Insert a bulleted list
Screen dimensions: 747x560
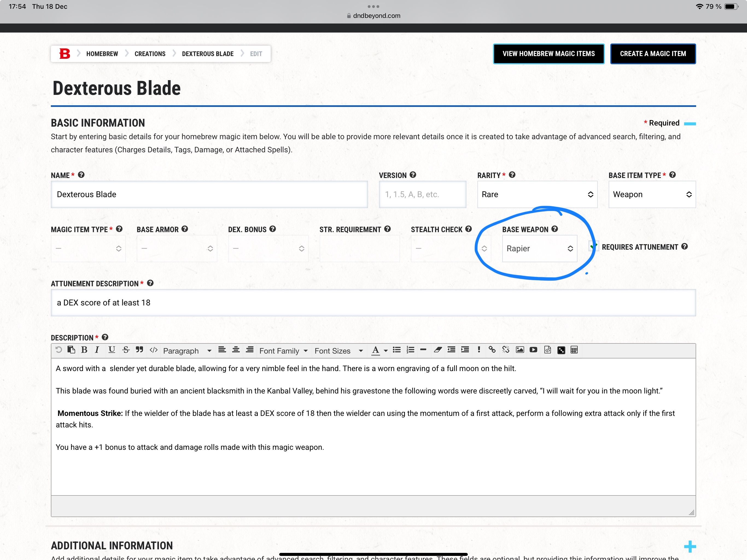pyautogui.click(x=397, y=350)
